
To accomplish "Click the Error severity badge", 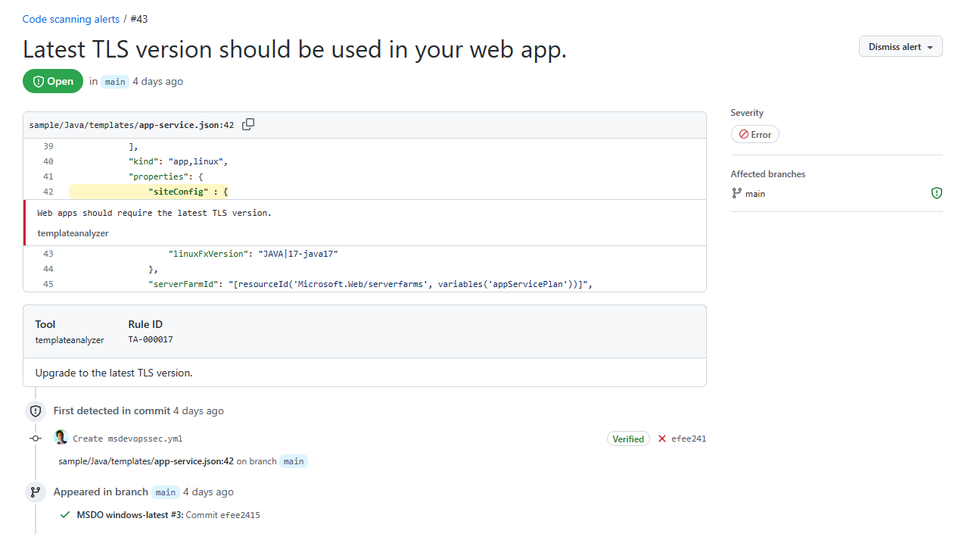I will coord(754,134).
